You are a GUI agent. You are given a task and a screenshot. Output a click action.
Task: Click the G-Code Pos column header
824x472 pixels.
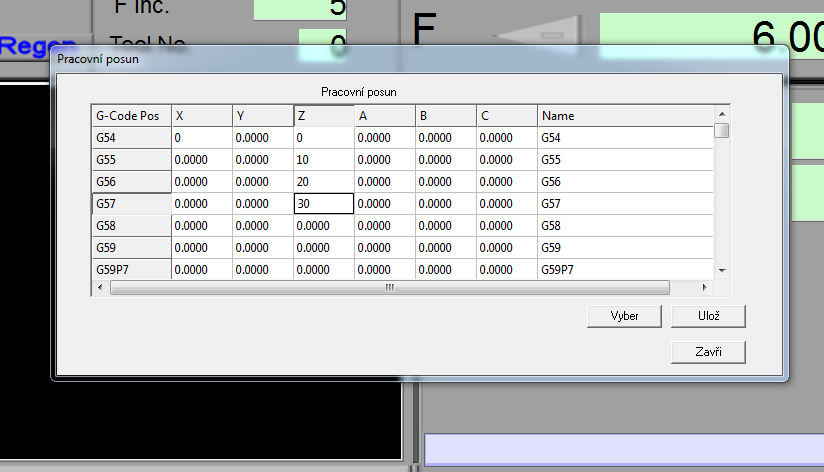coord(131,115)
